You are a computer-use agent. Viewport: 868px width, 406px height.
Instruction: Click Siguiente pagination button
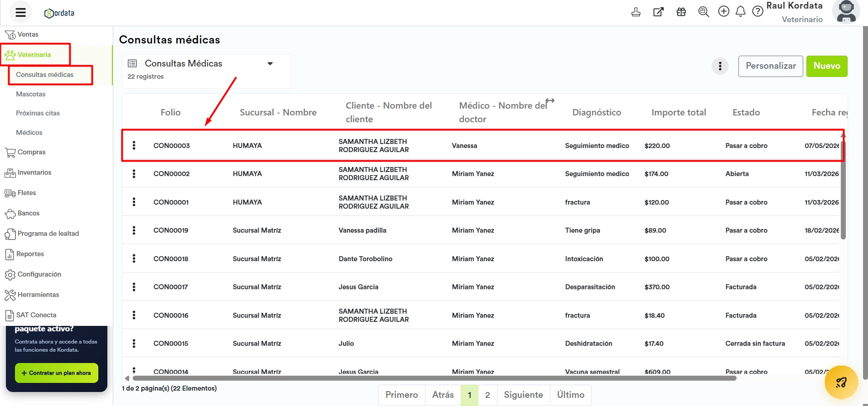[x=523, y=395]
